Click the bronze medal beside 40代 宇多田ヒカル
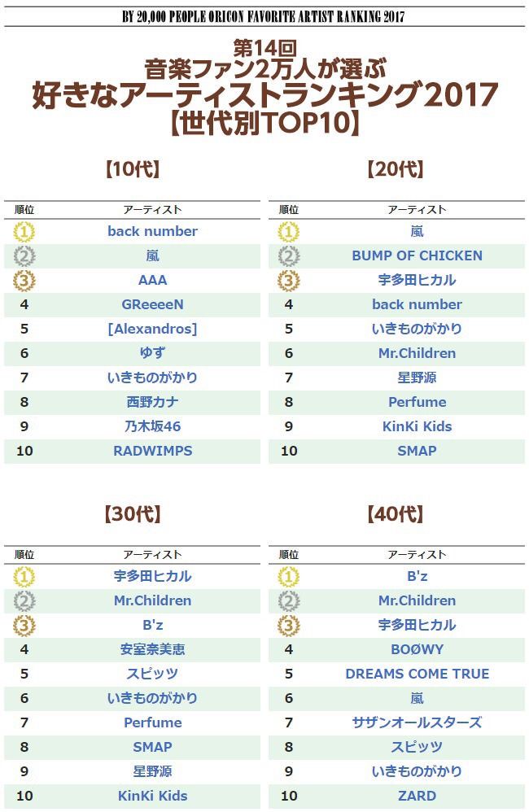 tap(289, 626)
